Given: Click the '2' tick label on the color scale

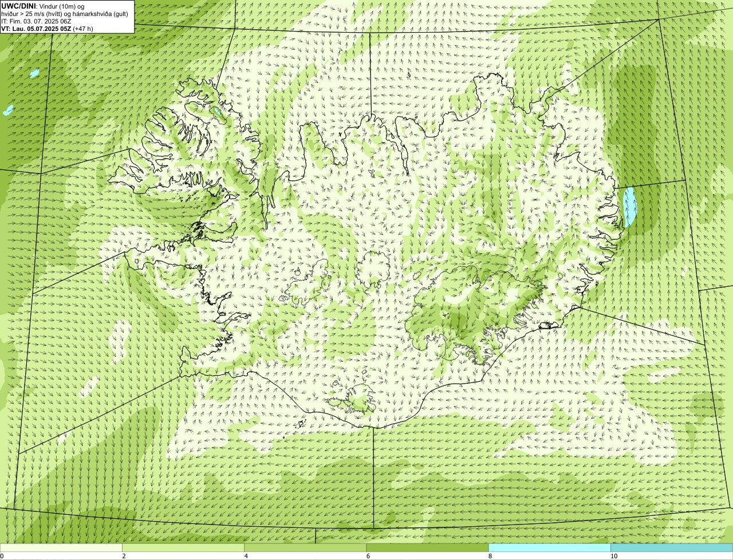Looking at the screenshot, I should 124,556.
